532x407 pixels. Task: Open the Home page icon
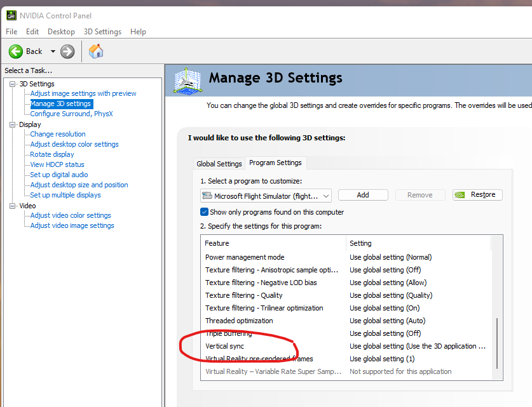(96, 51)
